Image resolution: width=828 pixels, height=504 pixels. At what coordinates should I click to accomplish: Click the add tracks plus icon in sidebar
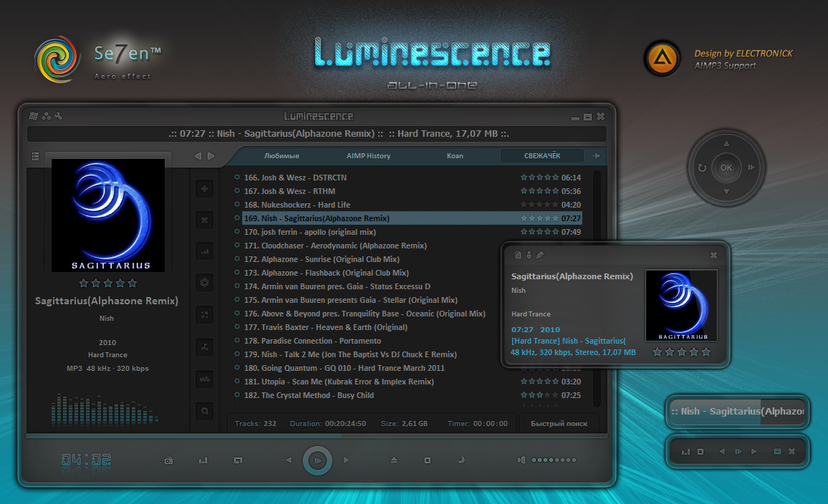(204, 188)
